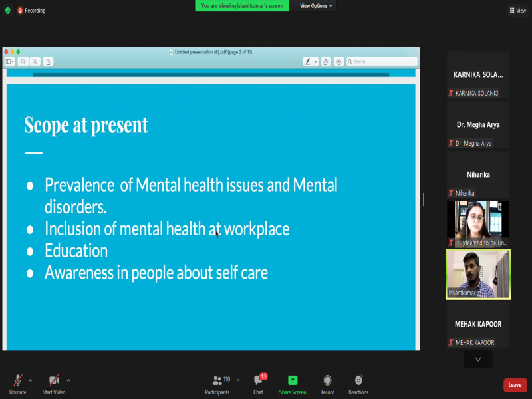Unmute the microphone
The image size is (532, 399).
click(18, 381)
